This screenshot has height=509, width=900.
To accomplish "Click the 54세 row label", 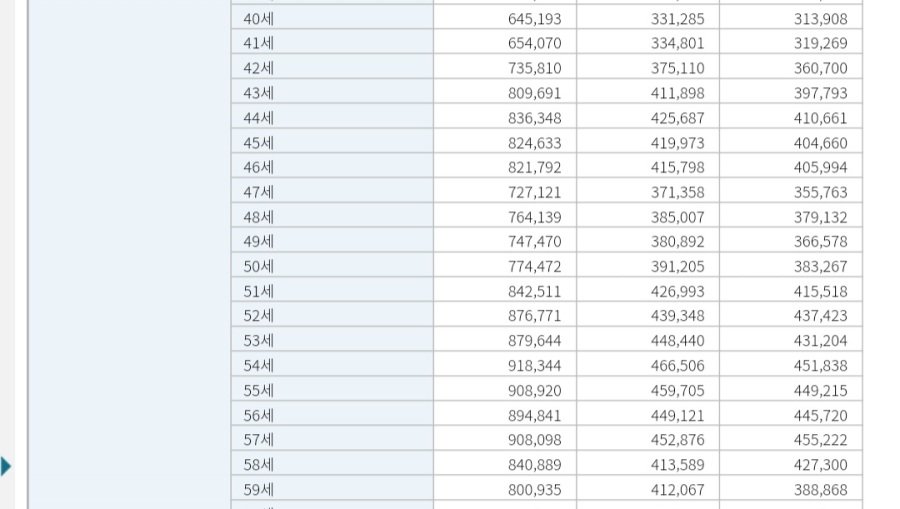I will point(259,366).
